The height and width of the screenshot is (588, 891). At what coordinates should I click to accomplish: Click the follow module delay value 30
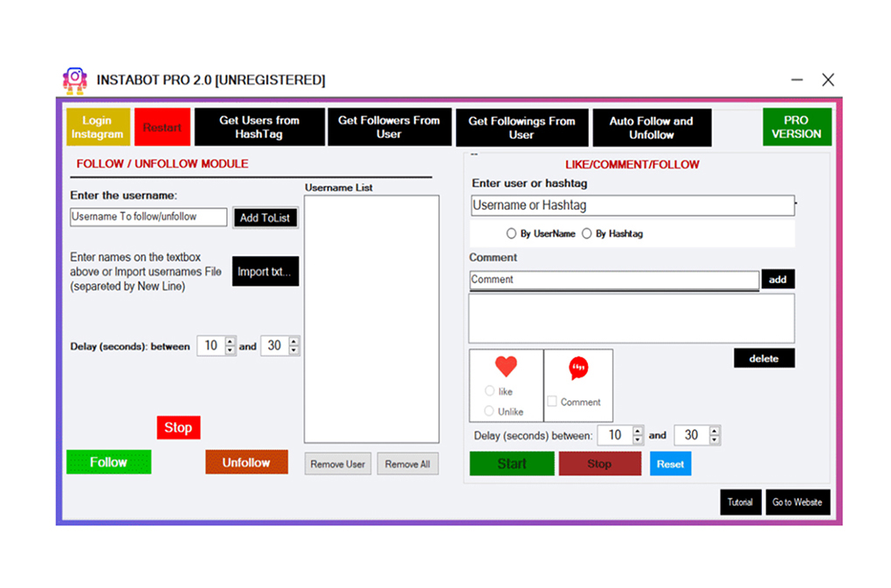tap(275, 345)
